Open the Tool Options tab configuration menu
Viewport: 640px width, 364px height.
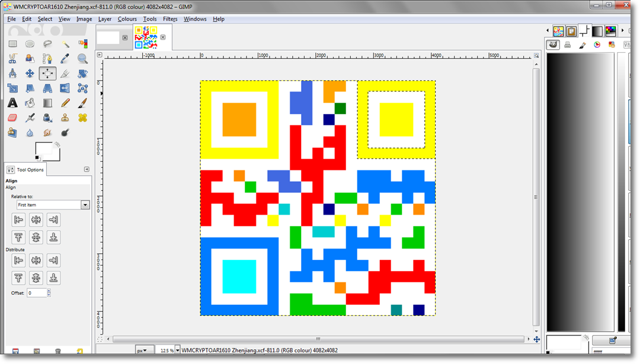click(87, 169)
